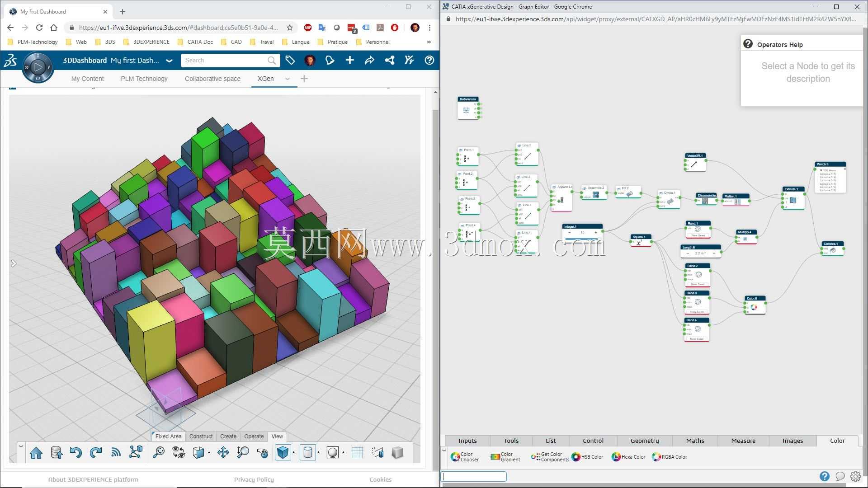Toggle visibility eye on Fill.2 node
The image size is (868, 488).
(x=618, y=188)
